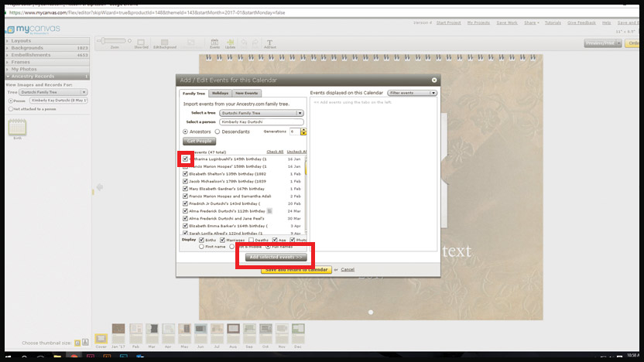
Task: Click Save and return to calendar
Action: coord(296,270)
